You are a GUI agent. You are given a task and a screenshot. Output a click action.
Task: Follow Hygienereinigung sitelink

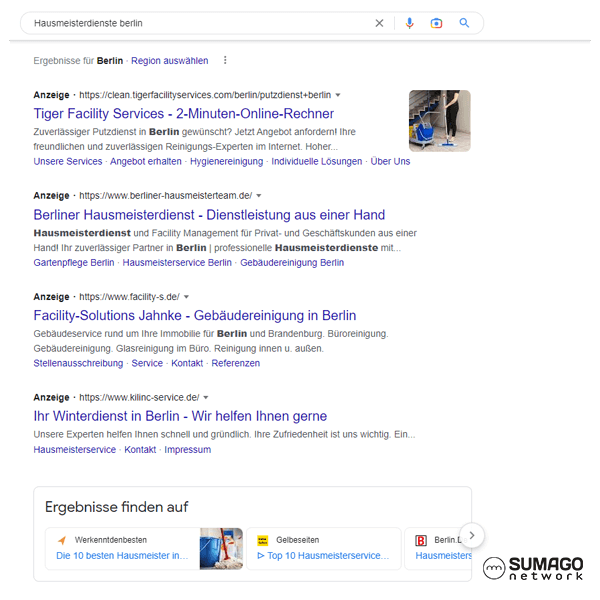pyautogui.click(x=227, y=161)
